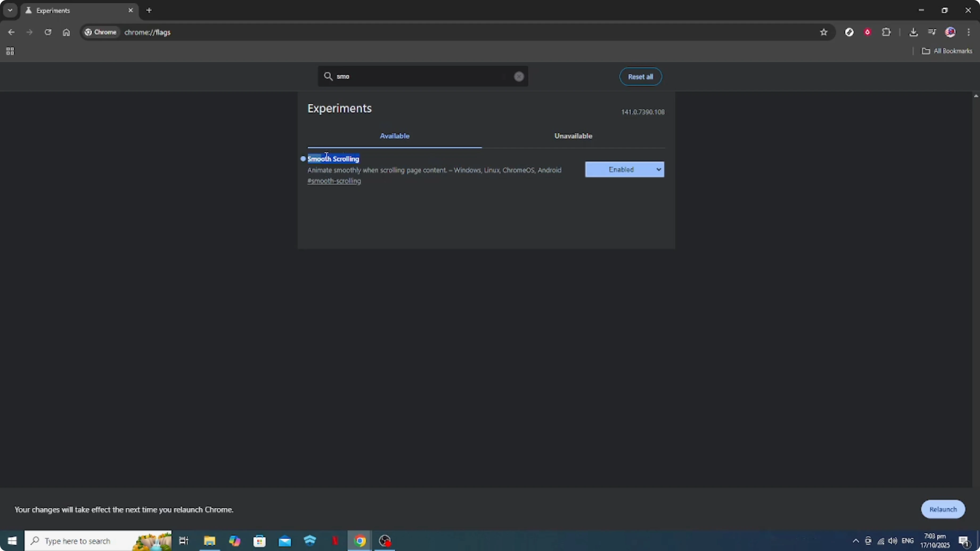This screenshot has width=980, height=551.
Task: Click the tab groups grid icon
Action: point(10,51)
